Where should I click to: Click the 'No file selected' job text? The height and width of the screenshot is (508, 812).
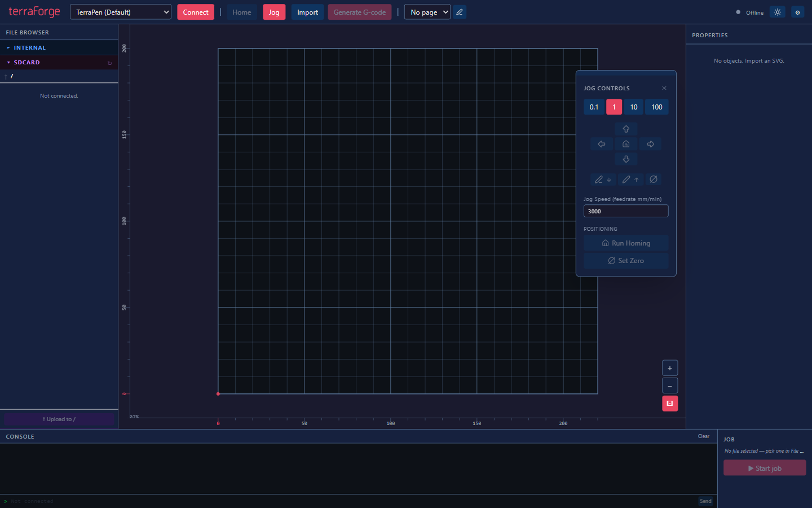point(764,451)
